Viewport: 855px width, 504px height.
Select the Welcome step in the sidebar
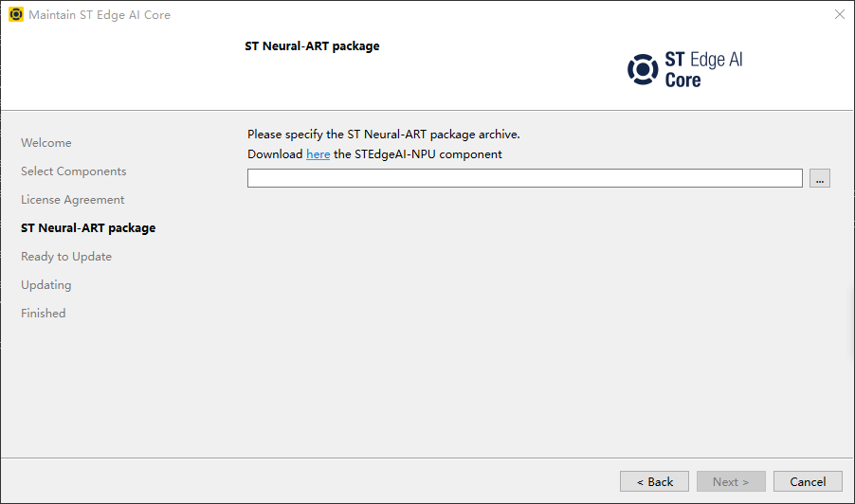click(x=46, y=143)
